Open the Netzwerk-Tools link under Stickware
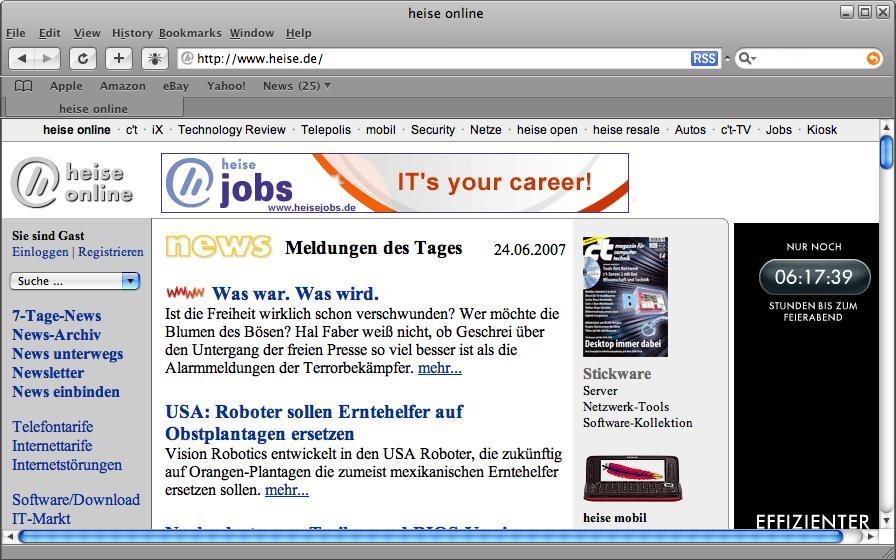 pyautogui.click(x=626, y=407)
